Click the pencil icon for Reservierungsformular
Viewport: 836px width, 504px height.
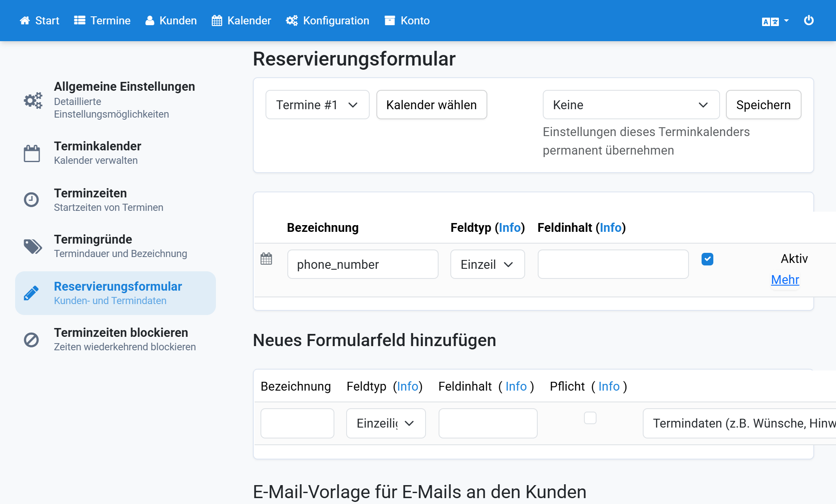(x=32, y=293)
